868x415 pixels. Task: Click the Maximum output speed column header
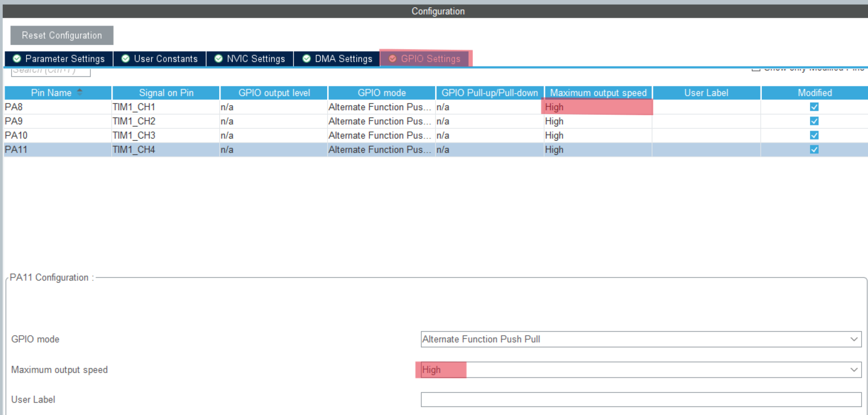click(x=598, y=93)
